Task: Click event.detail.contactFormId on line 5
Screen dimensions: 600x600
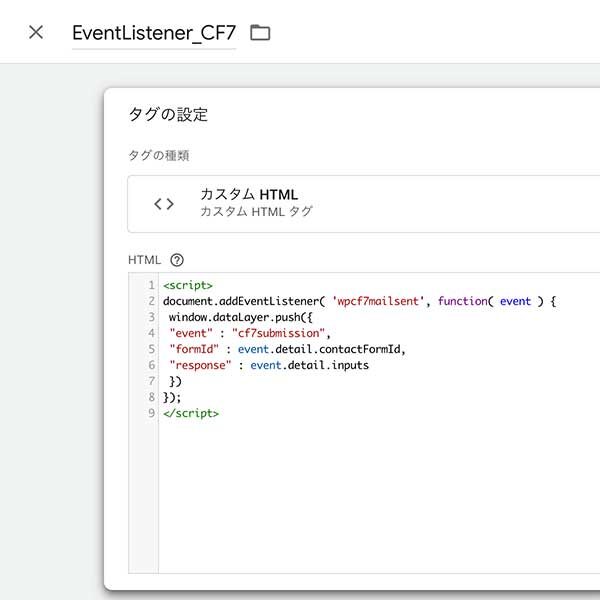Action: pyautogui.click(x=319, y=349)
